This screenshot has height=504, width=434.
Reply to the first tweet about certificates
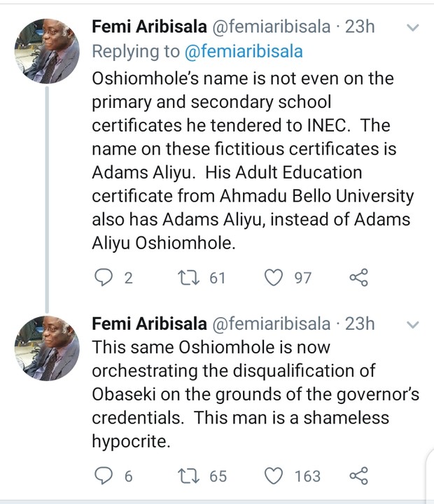coord(104,278)
